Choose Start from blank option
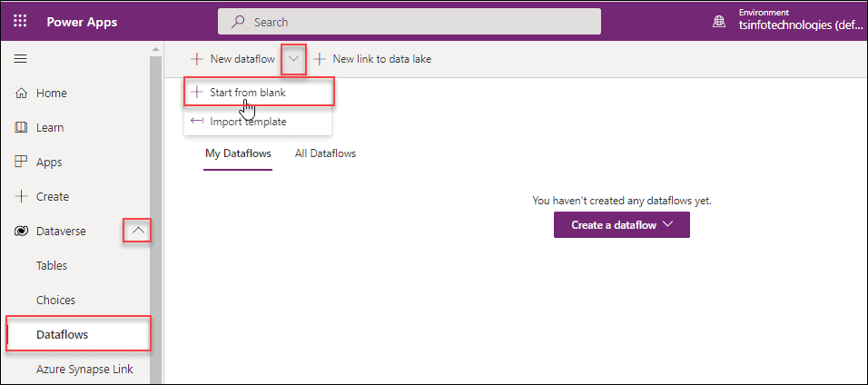 [259, 93]
